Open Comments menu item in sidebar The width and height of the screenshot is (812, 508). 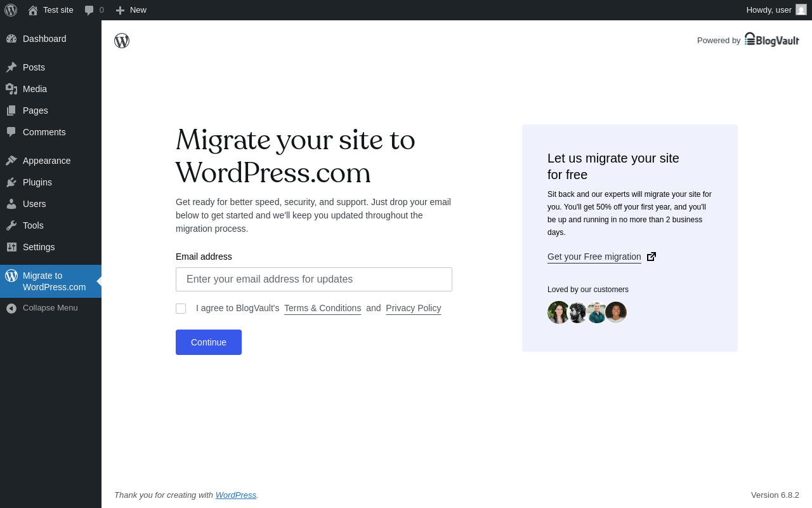click(51, 132)
